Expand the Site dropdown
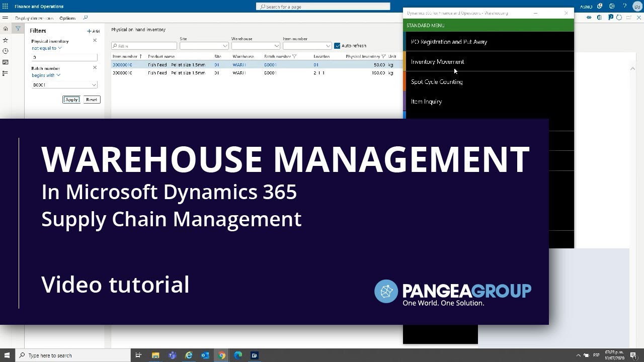 [225, 46]
